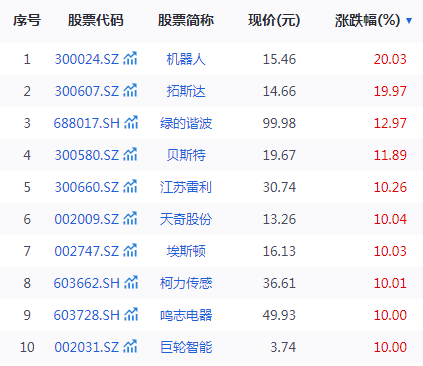The width and height of the screenshot is (423, 366).
Task: Open chart icon beside 002031.SZ
Action: (x=130, y=346)
